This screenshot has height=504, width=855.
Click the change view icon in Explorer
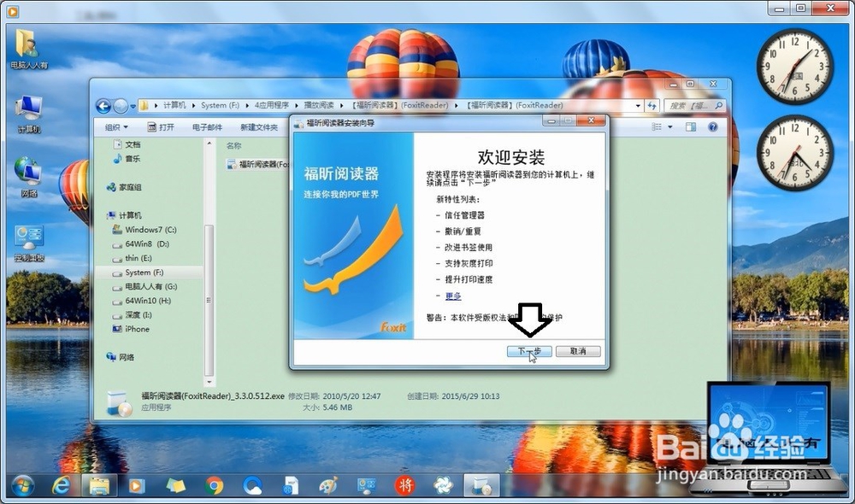click(x=657, y=127)
